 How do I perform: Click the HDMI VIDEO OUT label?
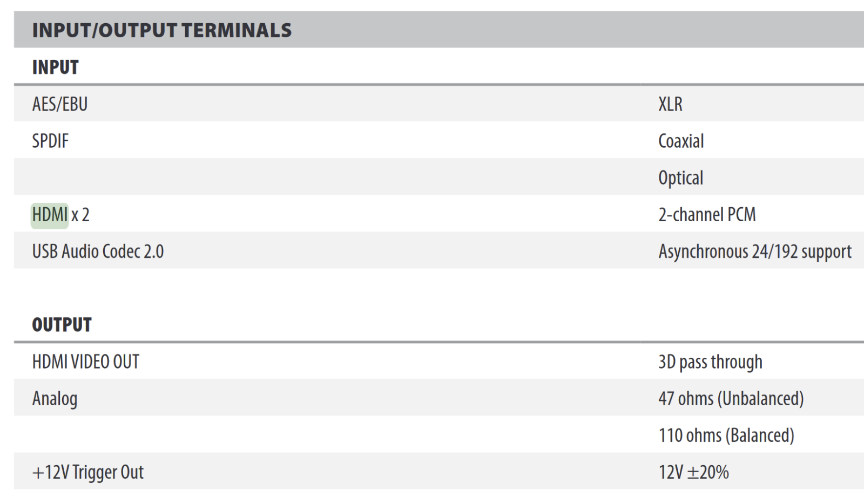(x=86, y=362)
